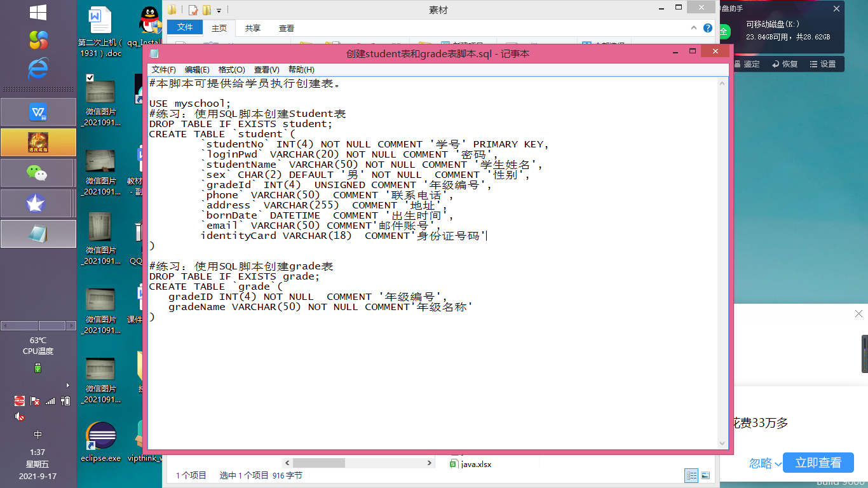Click the folder icon in Explorer title bar

click(x=172, y=10)
